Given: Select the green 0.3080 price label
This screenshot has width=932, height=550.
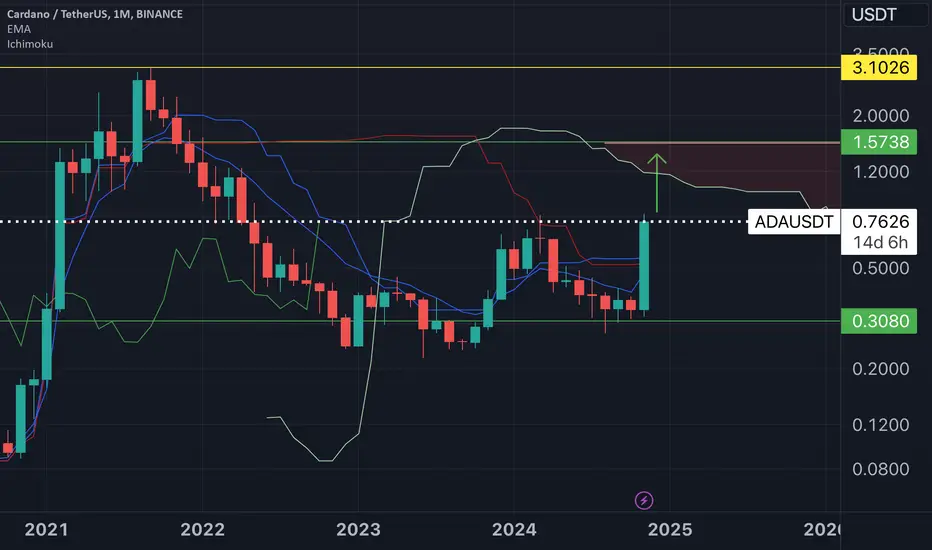Looking at the screenshot, I should pos(879,321).
